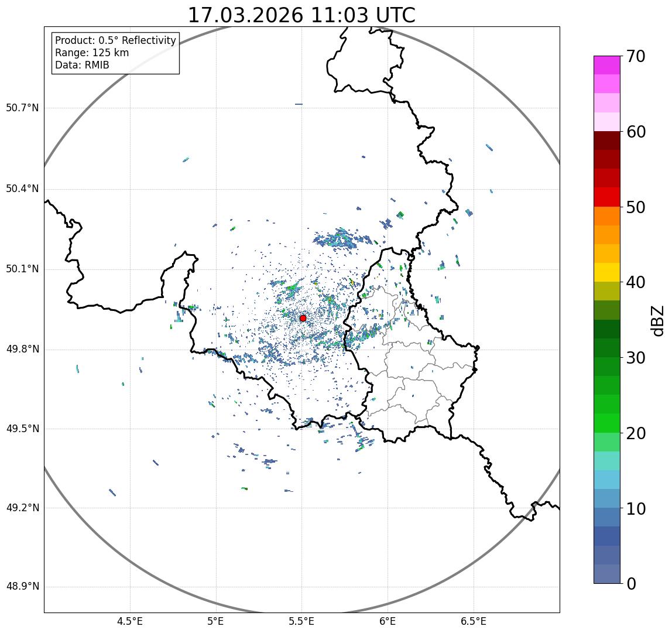672x633 pixels.
Task: Click the 50.4°N latitude label
Action: (22, 189)
